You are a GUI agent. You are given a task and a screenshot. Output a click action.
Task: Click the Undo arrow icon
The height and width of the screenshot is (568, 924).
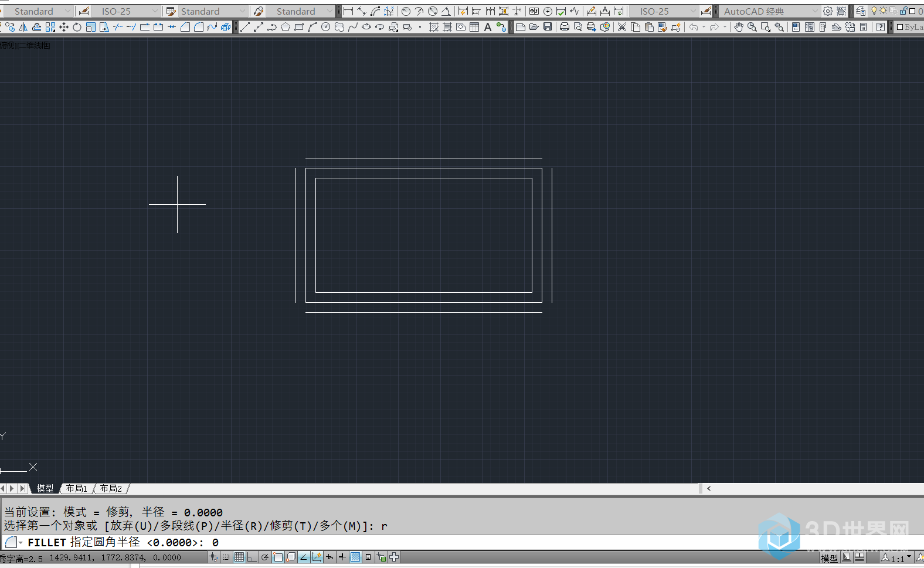[x=694, y=27]
